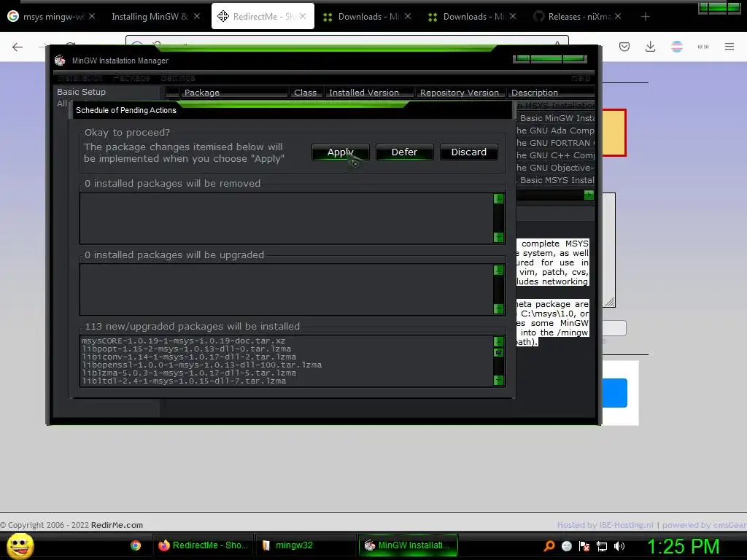Defer the pending actions
747x560 pixels.
(404, 152)
